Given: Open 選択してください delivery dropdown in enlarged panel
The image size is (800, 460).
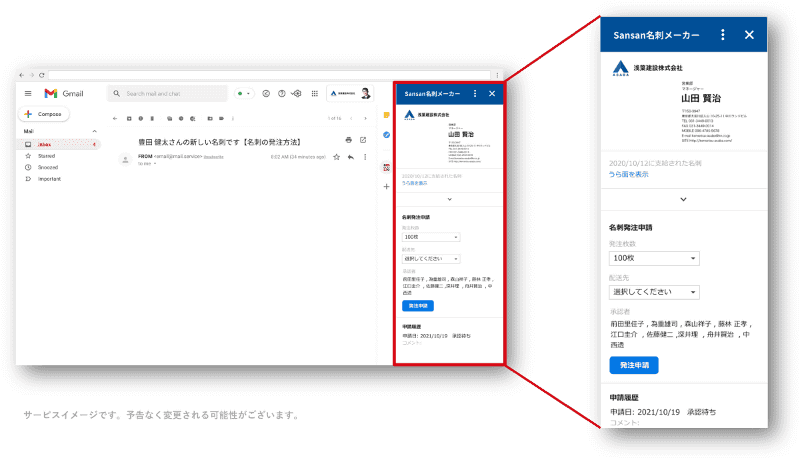Looking at the screenshot, I should (654, 292).
